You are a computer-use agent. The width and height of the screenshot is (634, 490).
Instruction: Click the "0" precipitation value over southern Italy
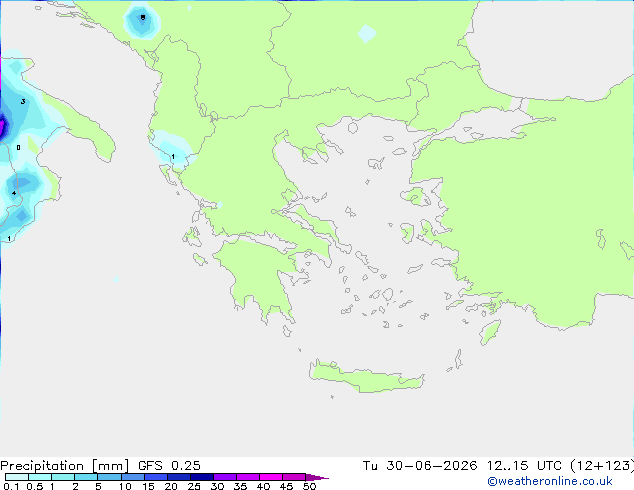[18, 148]
